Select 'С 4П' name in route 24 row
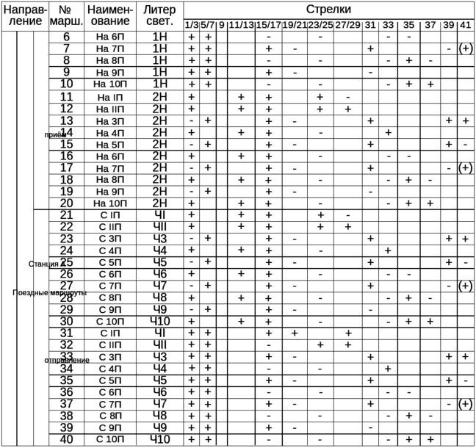The height and width of the screenshot is (448, 476). point(110,250)
